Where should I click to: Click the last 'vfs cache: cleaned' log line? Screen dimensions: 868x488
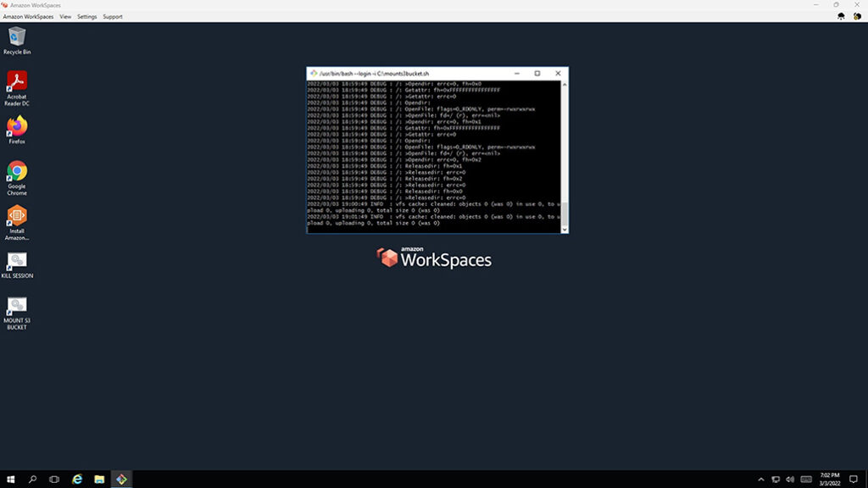click(433, 219)
